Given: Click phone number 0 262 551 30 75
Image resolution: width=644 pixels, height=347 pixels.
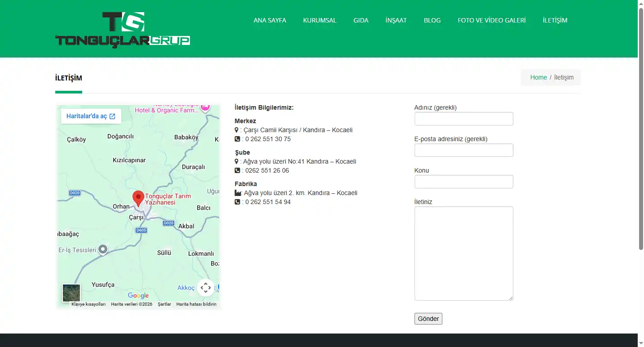Looking at the screenshot, I should coord(268,139).
